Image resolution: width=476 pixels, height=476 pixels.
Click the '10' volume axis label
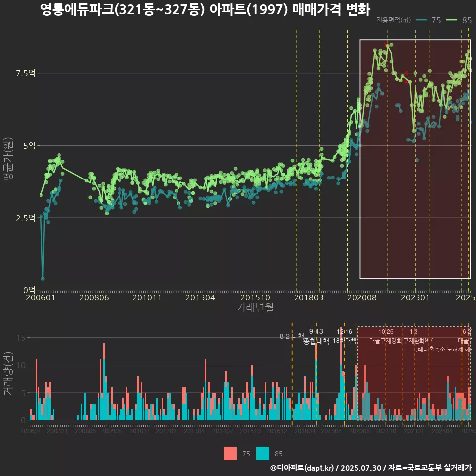(x=21, y=365)
